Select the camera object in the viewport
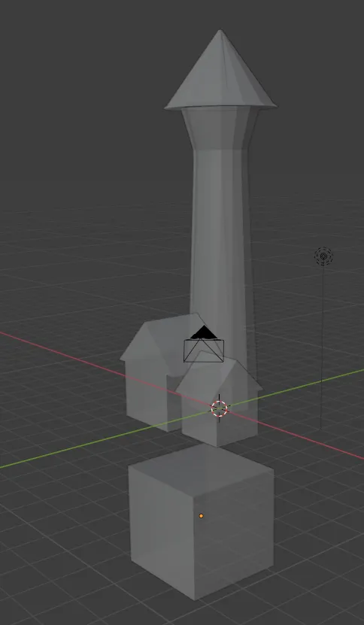 (x=204, y=344)
